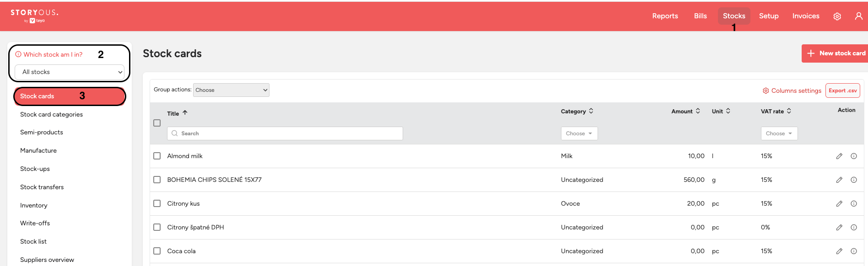Open Stock transfers in the sidebar

tap(42, 187)
